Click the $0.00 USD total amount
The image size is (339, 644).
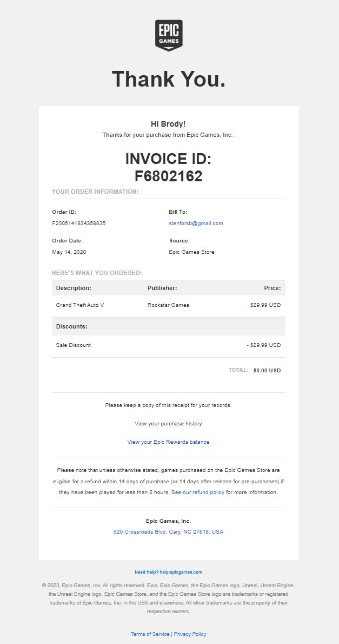tap(267, 371)
